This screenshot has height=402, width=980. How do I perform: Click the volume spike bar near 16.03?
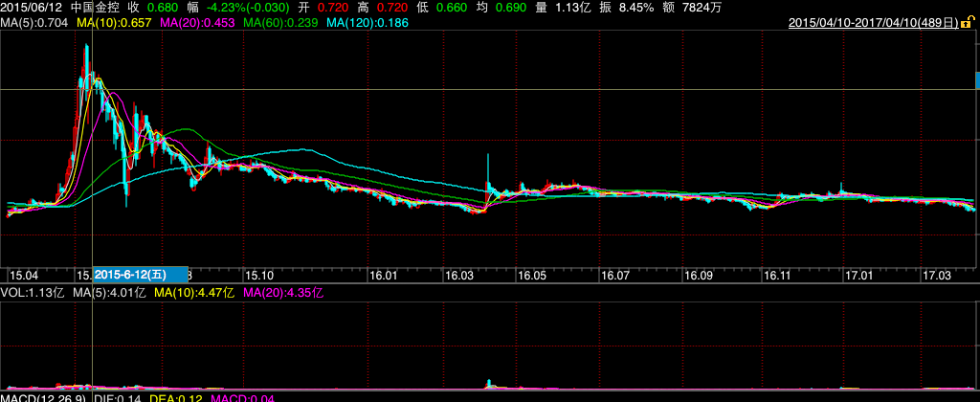(x=489, y=383)
